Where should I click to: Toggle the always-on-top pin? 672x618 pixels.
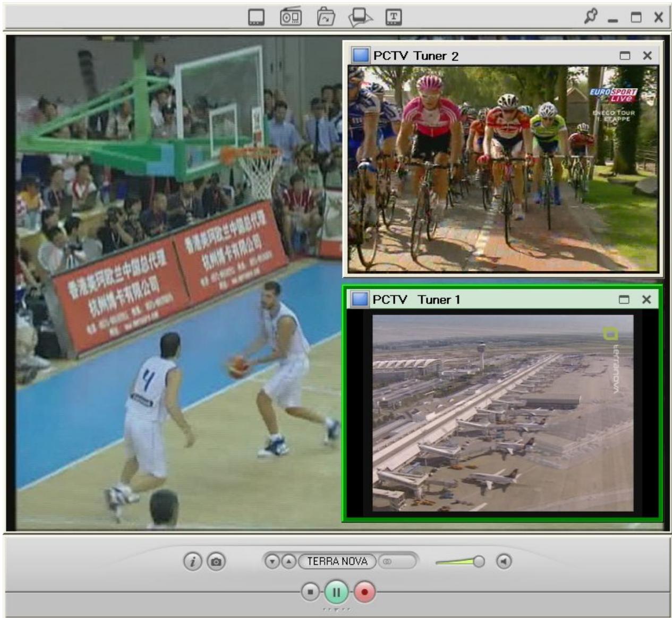tap(590, 16)
